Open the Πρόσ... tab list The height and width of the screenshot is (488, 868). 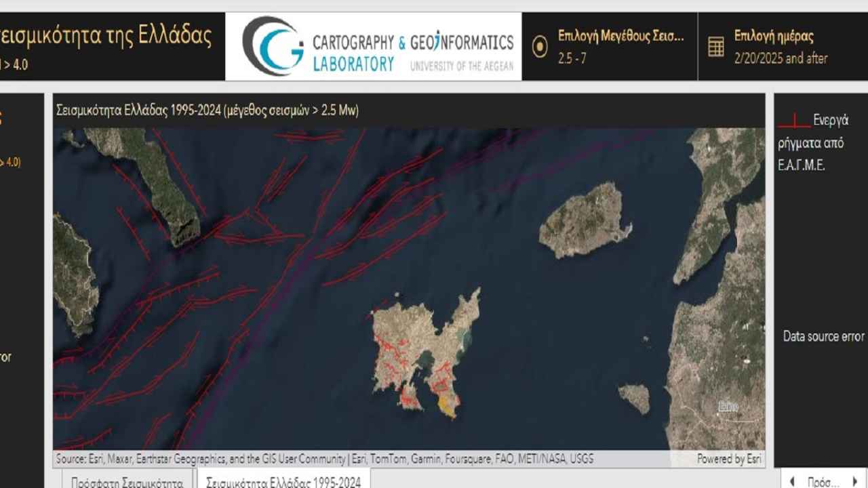[x=823, y=482]
